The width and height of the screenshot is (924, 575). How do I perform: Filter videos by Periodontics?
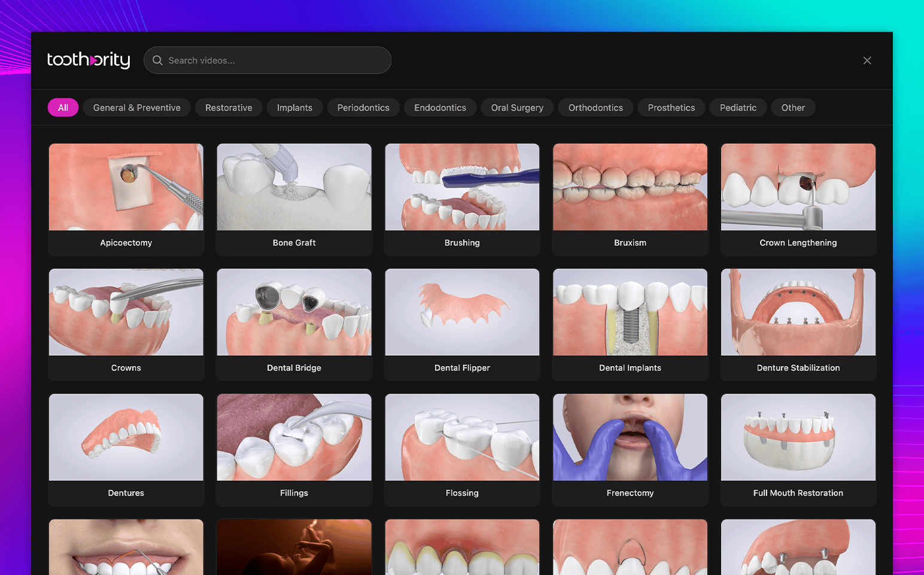pyautogui.click(x=363, y=108)
